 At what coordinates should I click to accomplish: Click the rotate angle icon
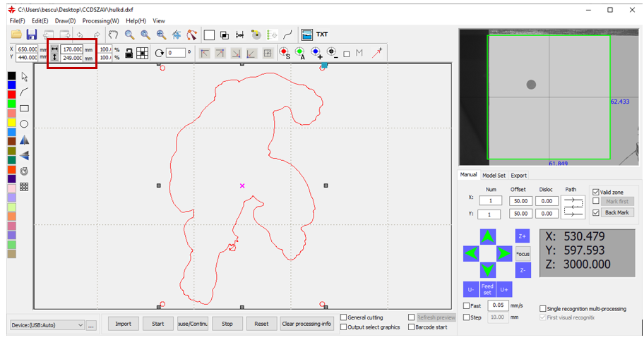coord(159,53)
